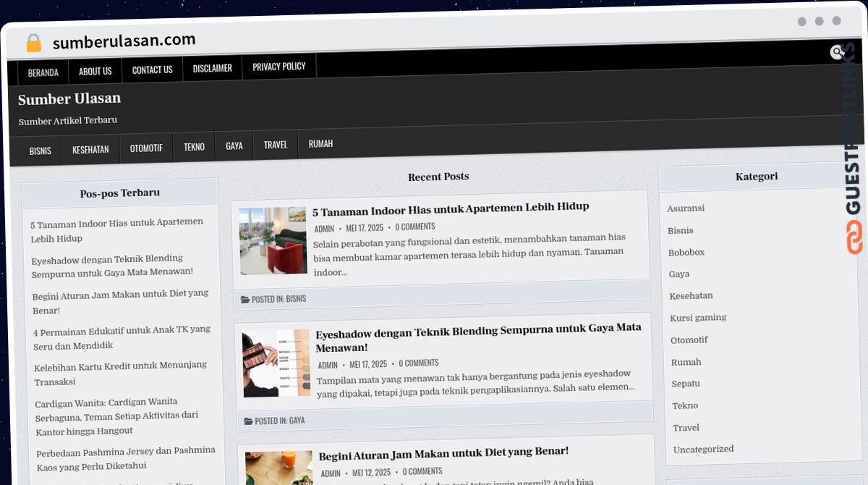Image resolution: width=868 pixels, height=485 pixels.
Task: Open the apartment plants post thumbnail
Action: [273, 241]
